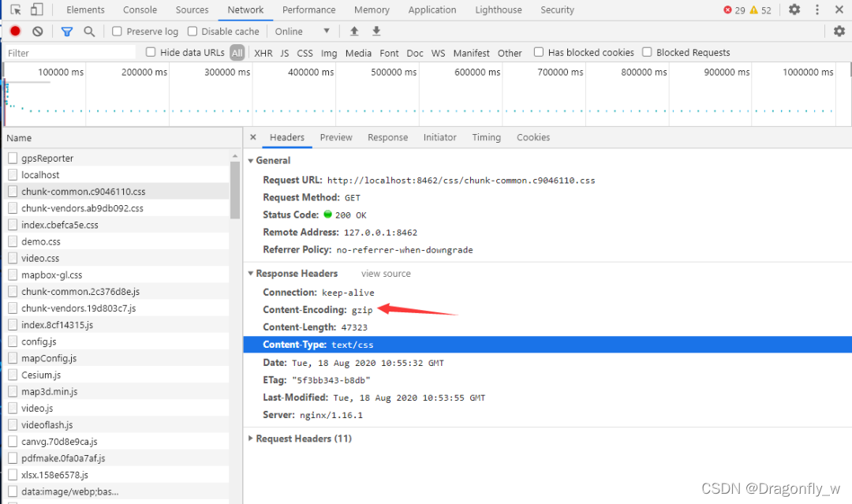Tick checkbox beside video.js request
Viewport: 852px width, 504px height.
[13, 408]
